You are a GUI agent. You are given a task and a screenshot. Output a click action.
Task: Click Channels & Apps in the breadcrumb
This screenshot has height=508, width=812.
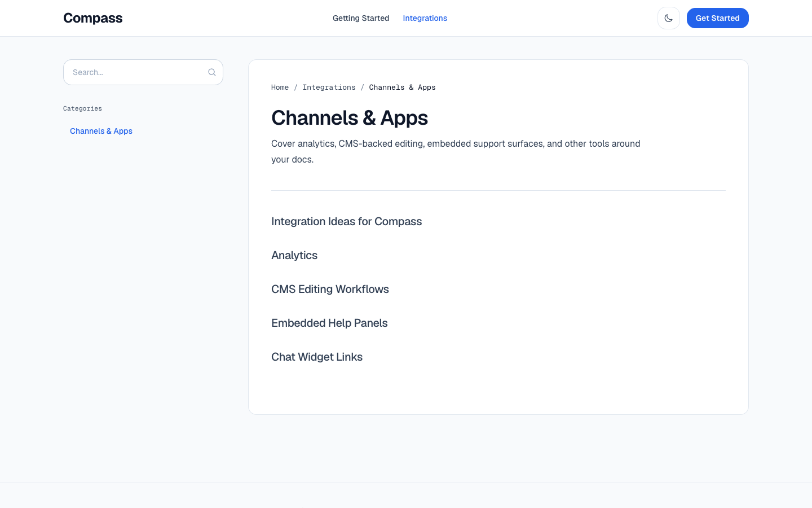[402, 87]
